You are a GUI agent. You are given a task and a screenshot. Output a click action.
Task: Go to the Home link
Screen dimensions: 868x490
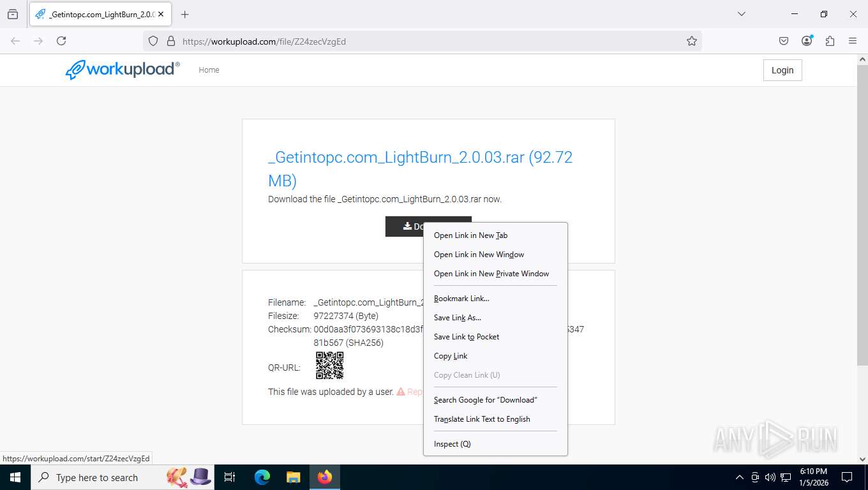[209, 70]
